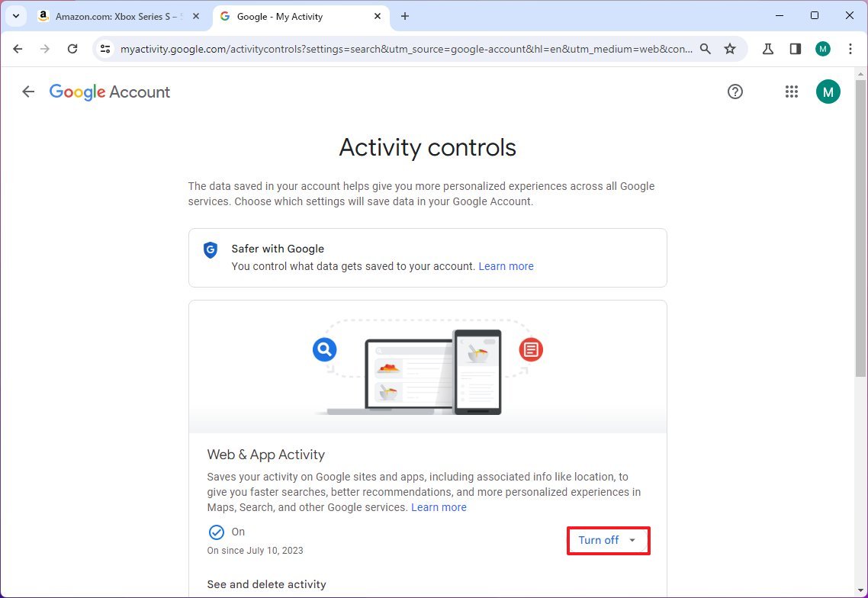868x598 pixels.
Task: Click the Activity controls page title
Action: click(427, 147)
